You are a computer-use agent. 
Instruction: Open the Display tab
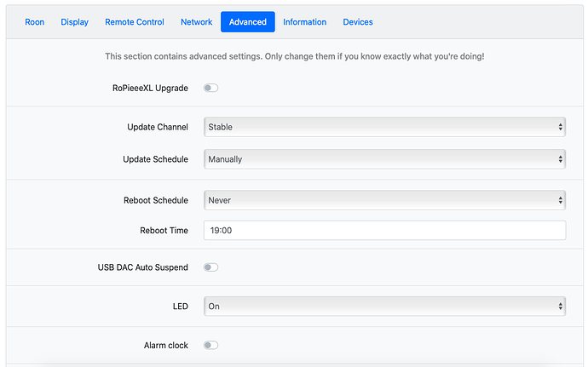[x=75, y=22]
